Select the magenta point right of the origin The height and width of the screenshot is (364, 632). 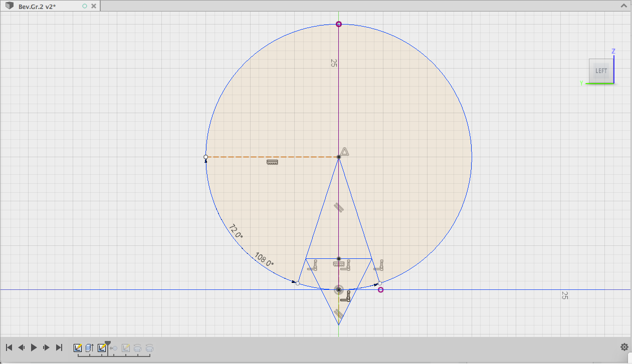coord(381,290)
